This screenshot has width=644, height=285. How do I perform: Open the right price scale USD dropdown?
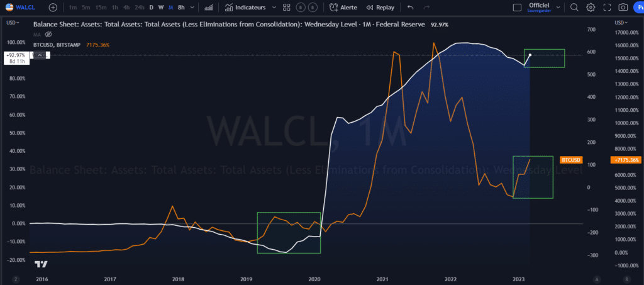click(x=621, y=23)
